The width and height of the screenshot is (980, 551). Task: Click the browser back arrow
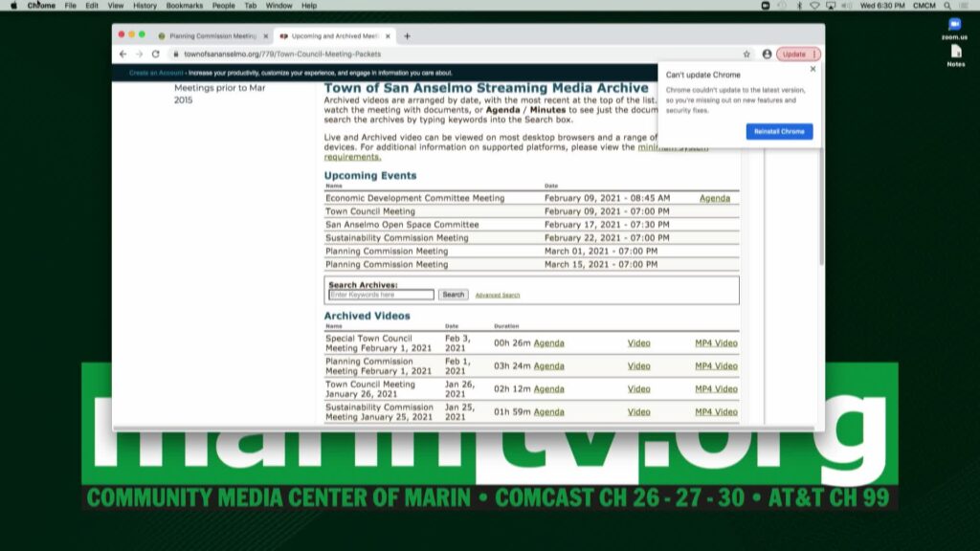pos(123,55)
